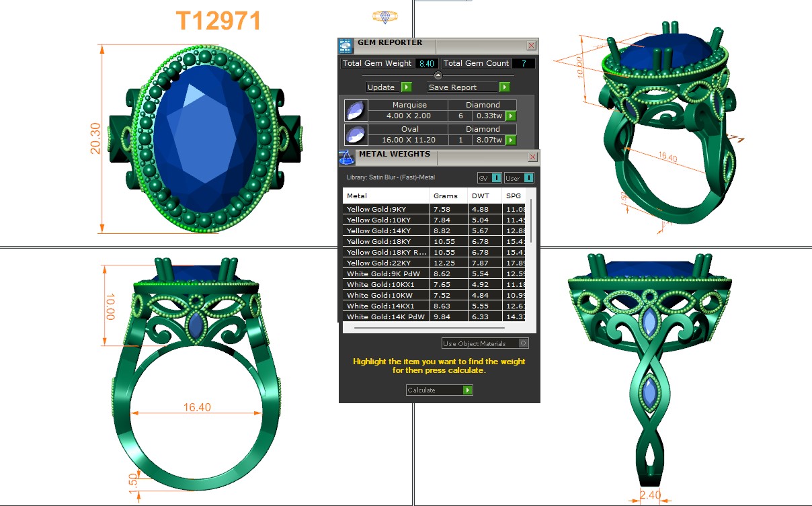Click the Metal Weights scale icon
The image size is (812, 506).
click(346, 158)
